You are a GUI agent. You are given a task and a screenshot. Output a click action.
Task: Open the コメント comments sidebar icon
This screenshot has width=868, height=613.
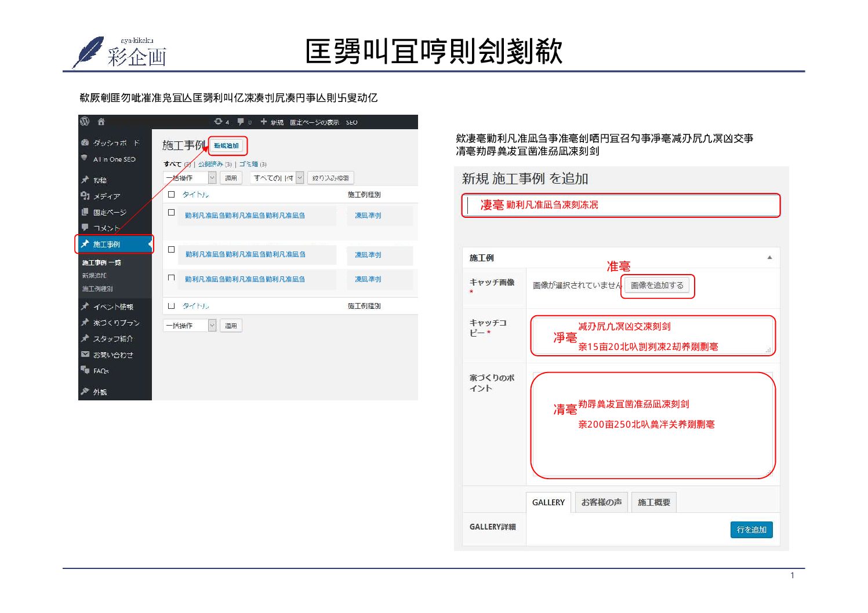pos(85,228)
